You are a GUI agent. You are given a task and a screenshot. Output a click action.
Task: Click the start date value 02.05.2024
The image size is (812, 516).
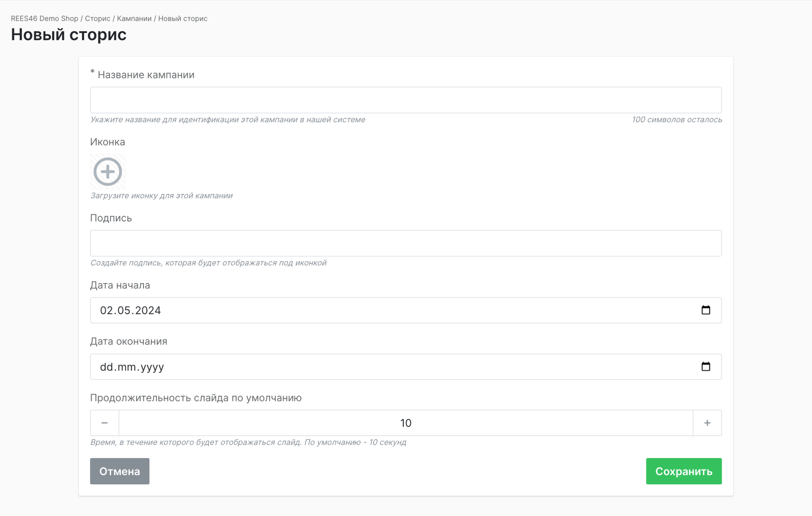pos(130,310)
